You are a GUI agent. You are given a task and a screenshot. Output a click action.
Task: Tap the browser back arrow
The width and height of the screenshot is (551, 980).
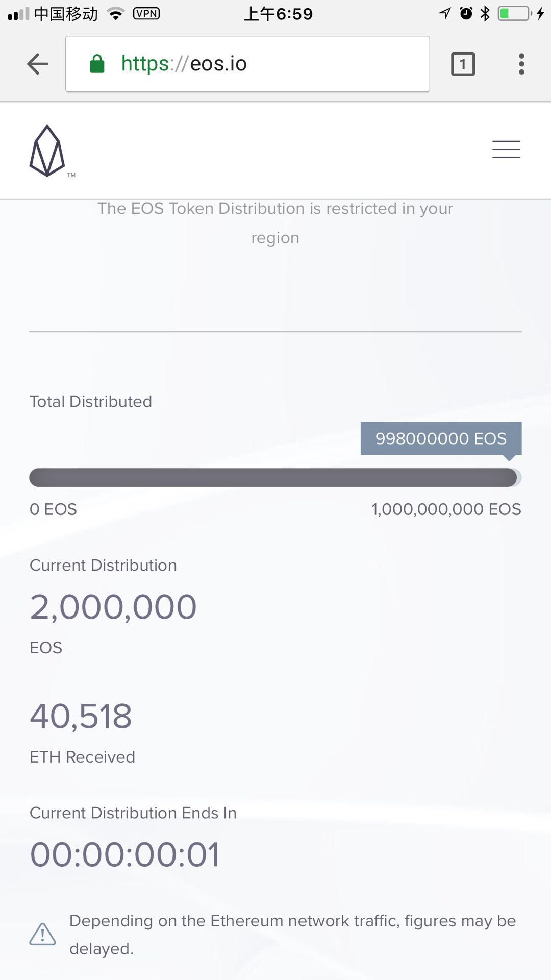tap(38, 64)
